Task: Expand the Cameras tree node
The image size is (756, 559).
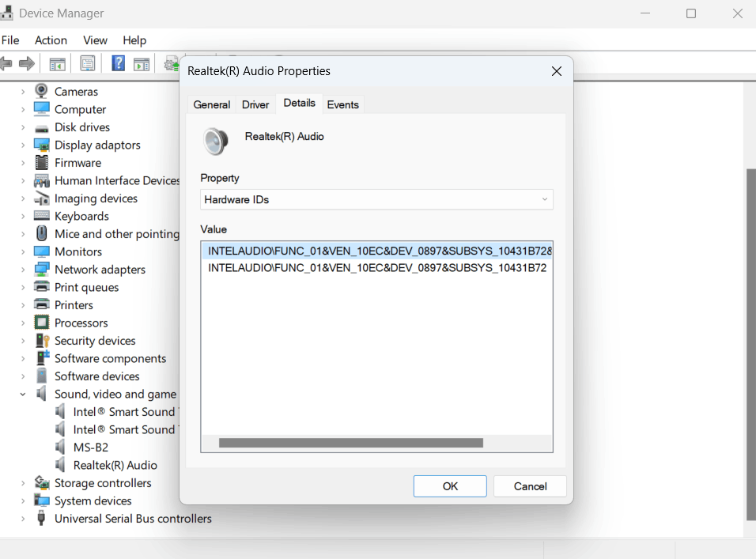Action: click(23, 92)
